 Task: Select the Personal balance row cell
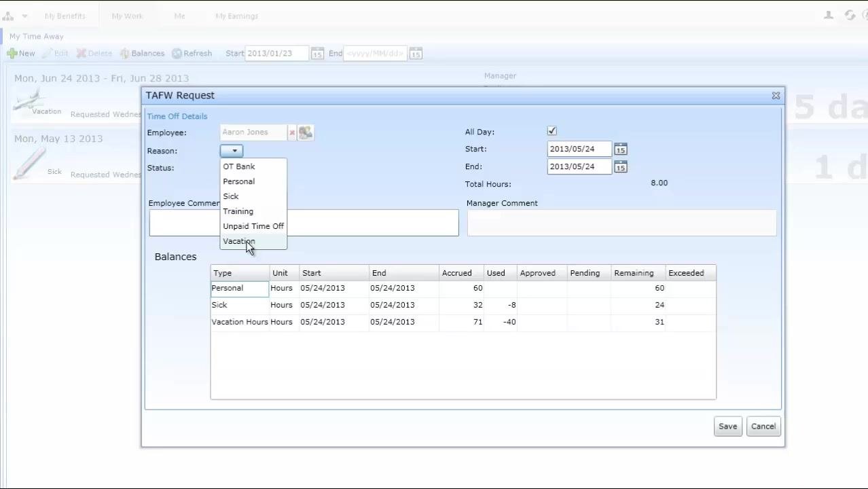point(240,288)
